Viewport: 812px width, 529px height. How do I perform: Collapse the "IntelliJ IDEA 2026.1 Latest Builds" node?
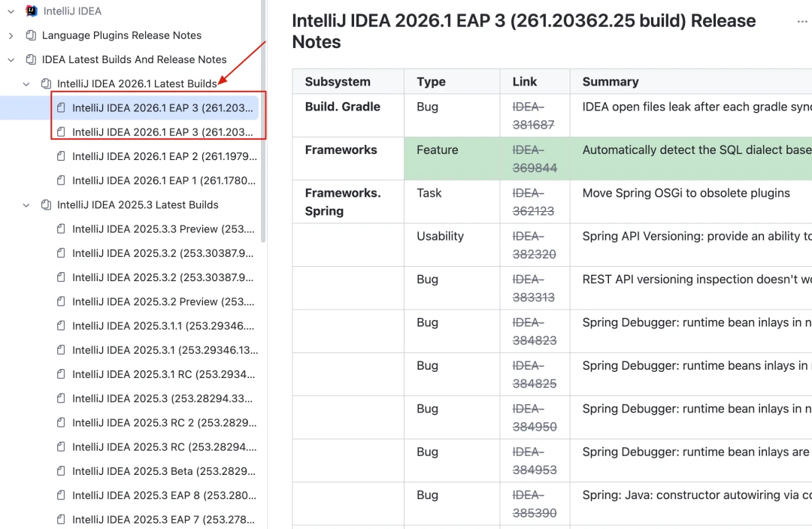(26, 83)
